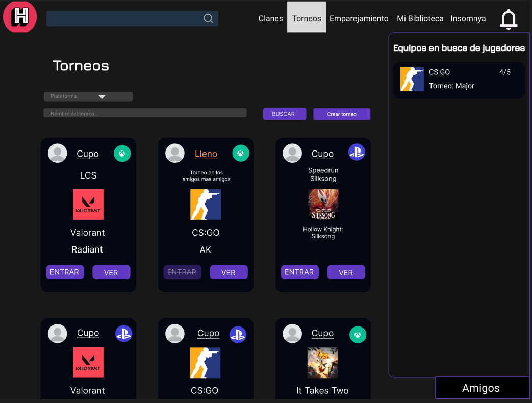Open Mi Biblioteca tab
Screen dimensions: 532x403
tap(420, 19)
